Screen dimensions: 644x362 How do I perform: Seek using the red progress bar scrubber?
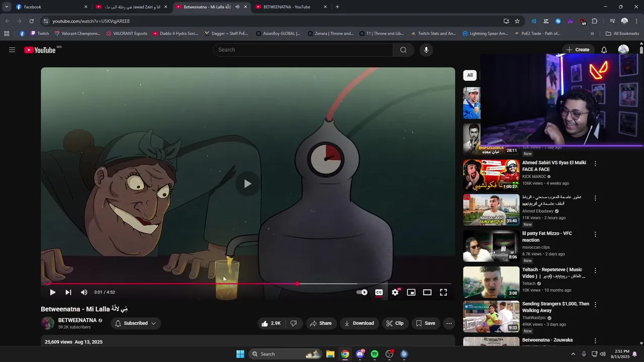pyautogui.click(x=297, y=284)
